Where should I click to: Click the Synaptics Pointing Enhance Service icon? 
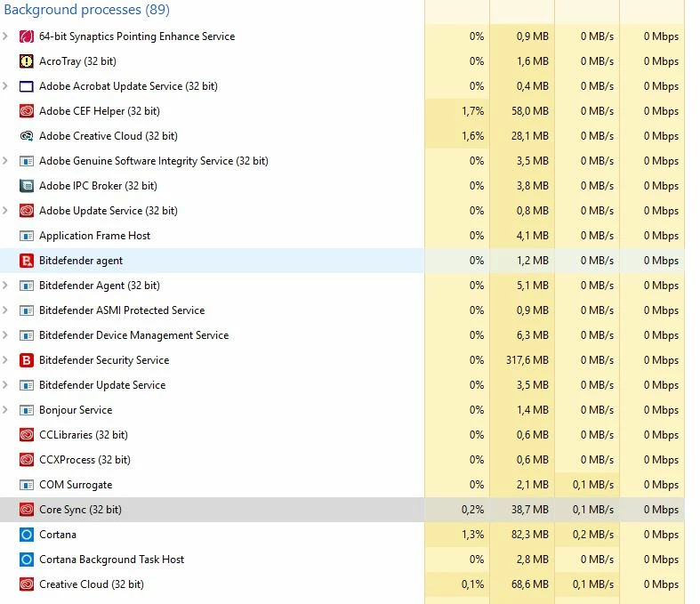(x=27, y=36)
